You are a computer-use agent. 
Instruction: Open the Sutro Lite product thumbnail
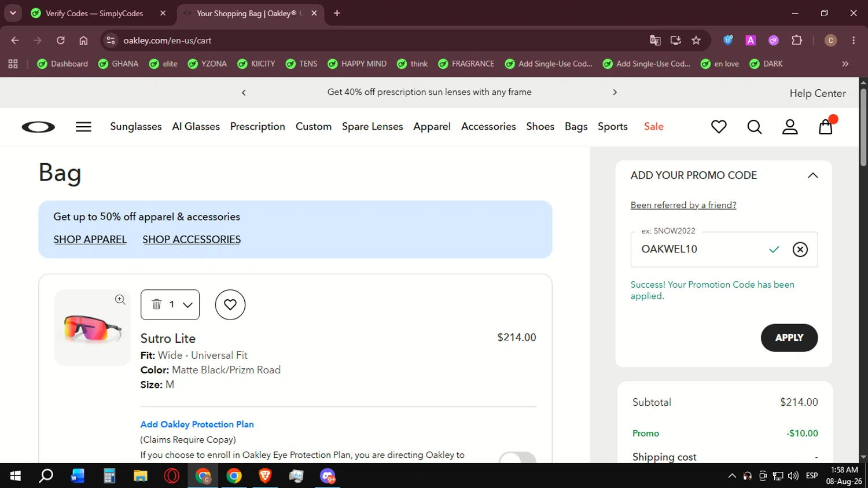coord(93,328)
